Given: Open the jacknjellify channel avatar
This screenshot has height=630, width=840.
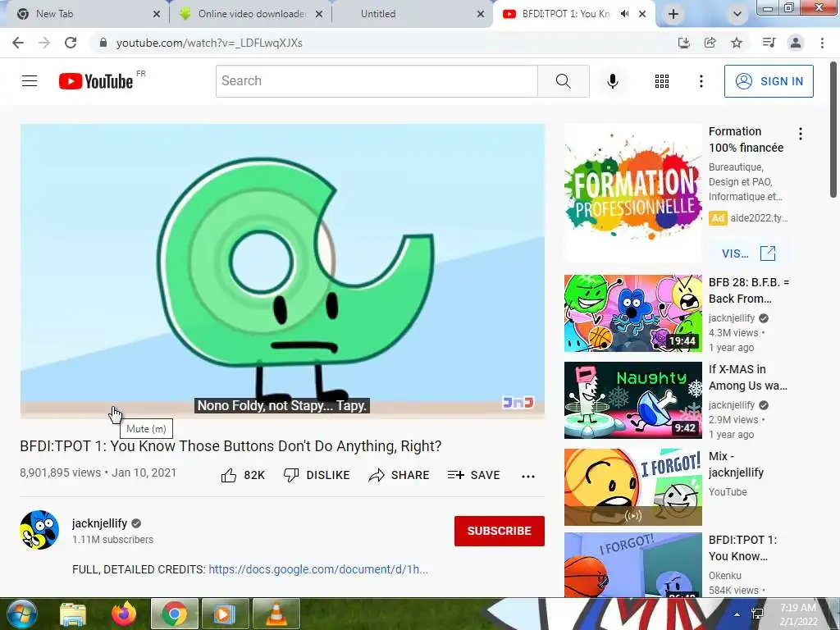Looking at the screenshot, I should [39, 530].
